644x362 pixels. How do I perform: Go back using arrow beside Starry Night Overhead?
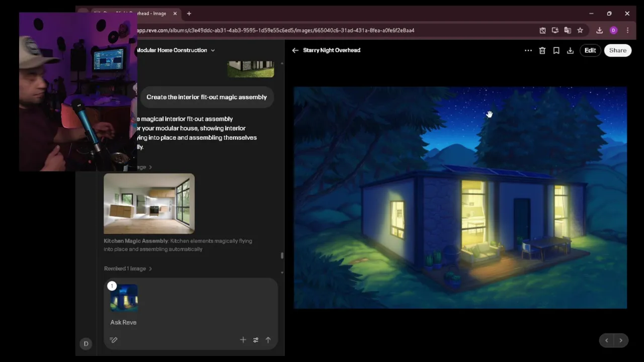(x=295, y=50)
